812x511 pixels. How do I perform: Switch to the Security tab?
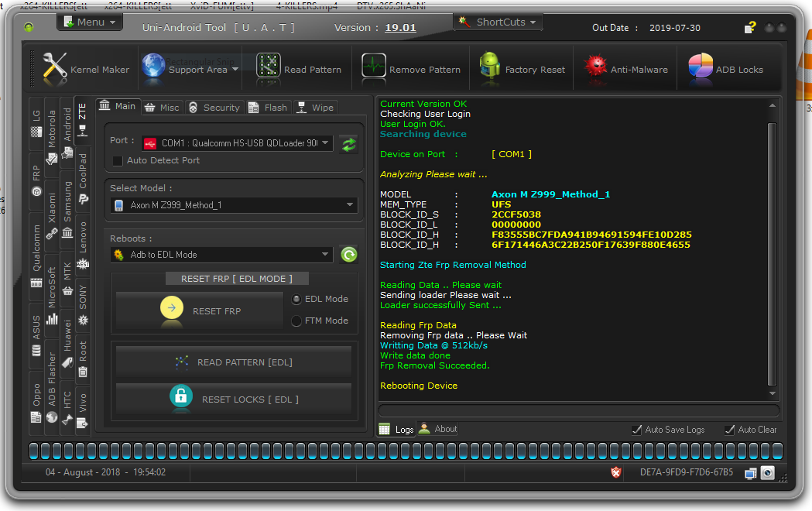[215, 107]
